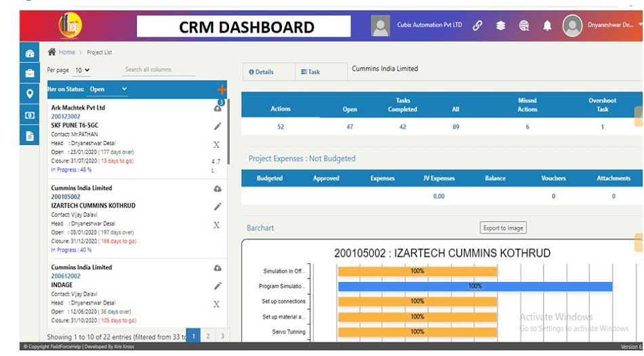Click the Actions column header
This screenshot has height=356, width=644.
point(281,108)
